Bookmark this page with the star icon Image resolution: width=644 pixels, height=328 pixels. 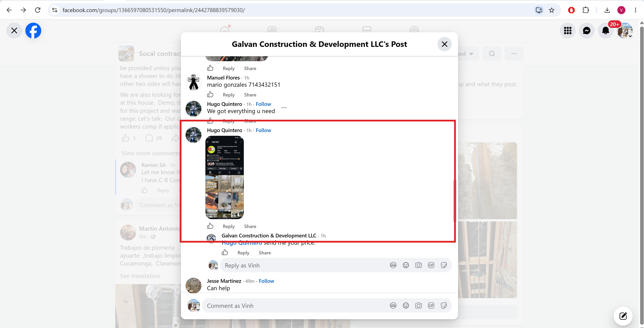(552, 10)
